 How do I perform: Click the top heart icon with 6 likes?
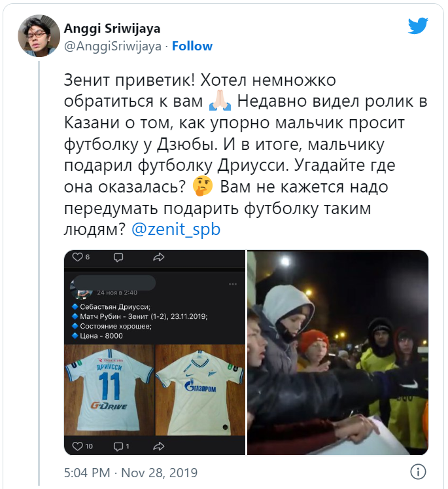point(78,257)
